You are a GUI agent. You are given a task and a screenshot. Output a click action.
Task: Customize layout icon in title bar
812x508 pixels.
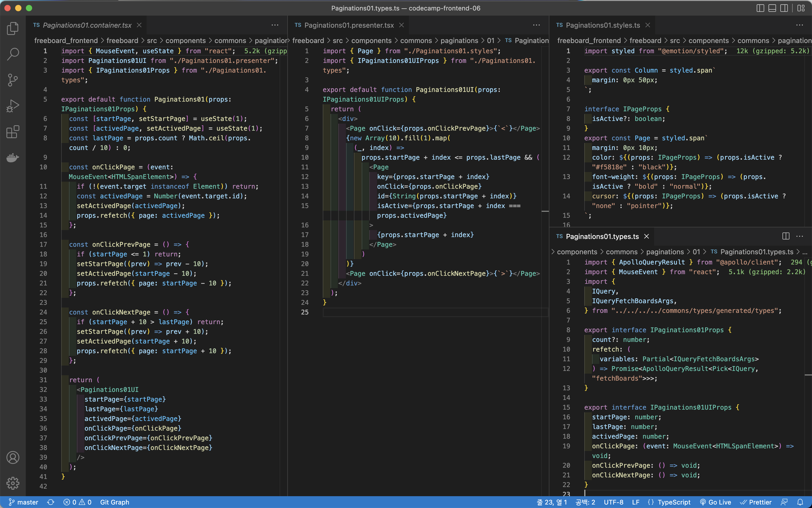(x=801, y=8)
